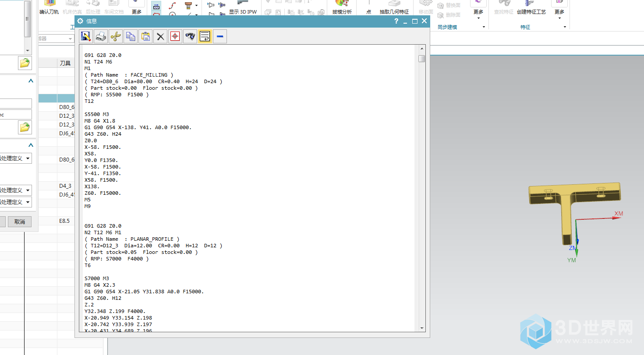
Task: Click the YM axis label
Action: pyautogui.click(x=572, y=260)
